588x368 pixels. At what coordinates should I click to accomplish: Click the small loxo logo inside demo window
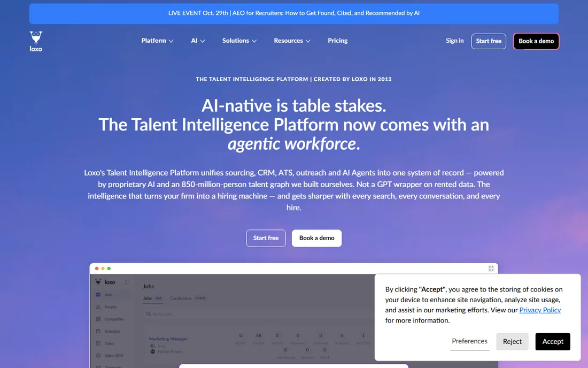[x=105, y=282]
